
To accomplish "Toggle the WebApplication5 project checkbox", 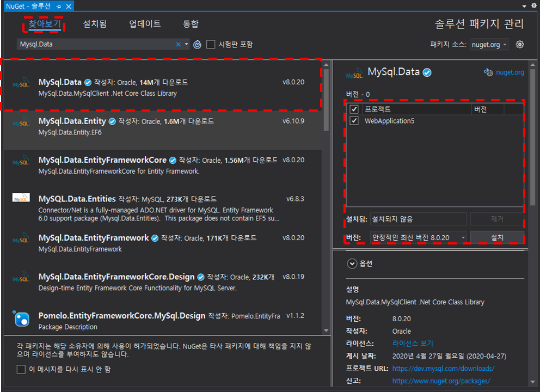I will [354, 120].
